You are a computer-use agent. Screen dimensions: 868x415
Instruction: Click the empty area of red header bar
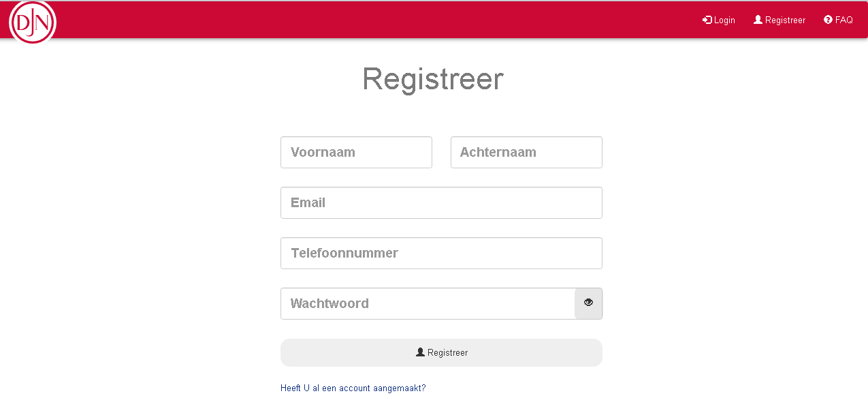coord(374,20)
